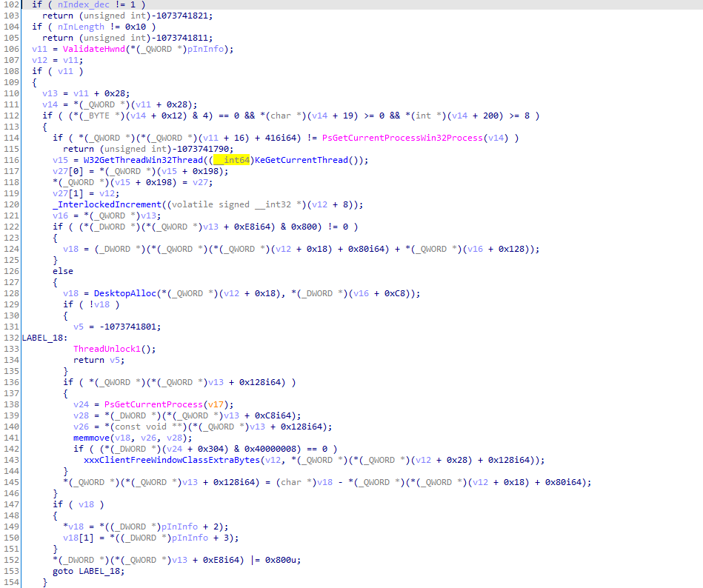
Task: Select v27[1] assignment target on line 119
Action: [67, 193]
